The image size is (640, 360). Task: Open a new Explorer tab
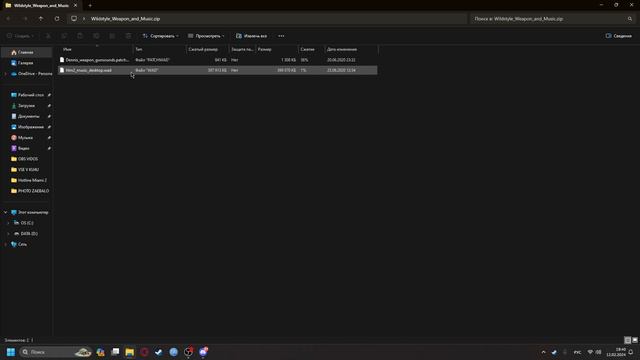[x=90, y=5]
